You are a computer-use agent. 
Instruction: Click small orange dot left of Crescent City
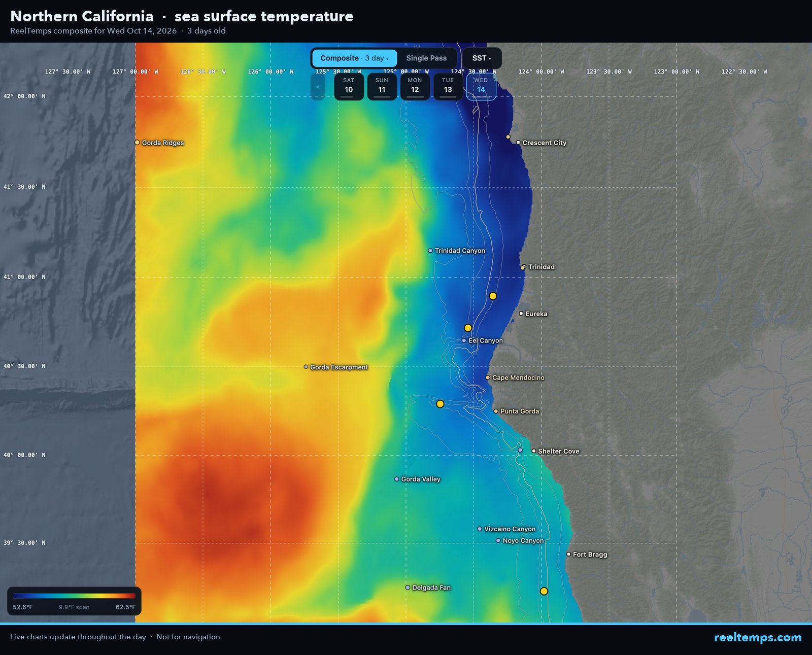pos(508,137)
